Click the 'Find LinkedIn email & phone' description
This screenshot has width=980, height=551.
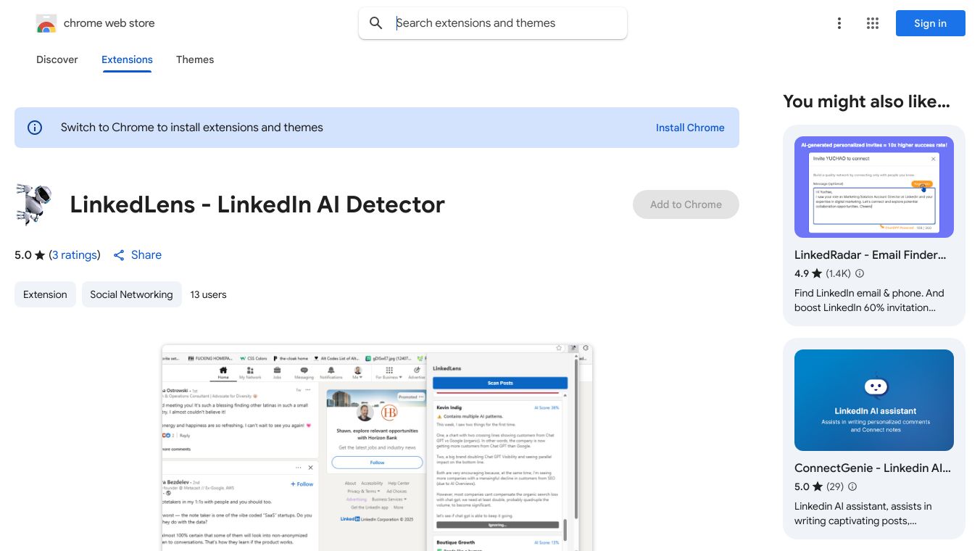(x=869, y=300)
